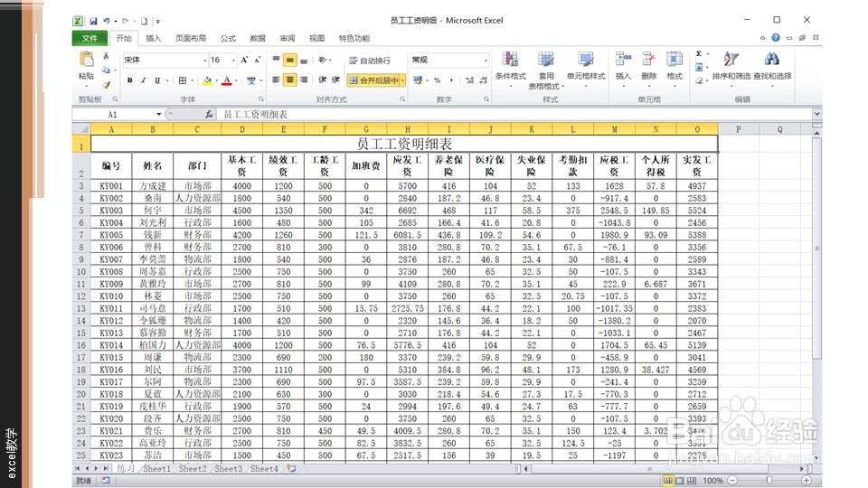Screen dimensions: 868x488
Task: Open the 文件 (File) tab
Action: (90, 38)
